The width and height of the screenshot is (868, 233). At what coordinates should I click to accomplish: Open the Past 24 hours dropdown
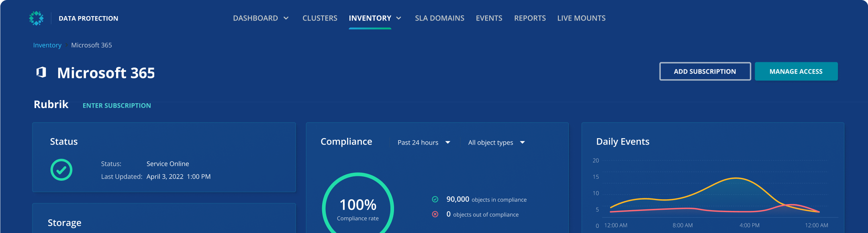[x=424, y=143]
